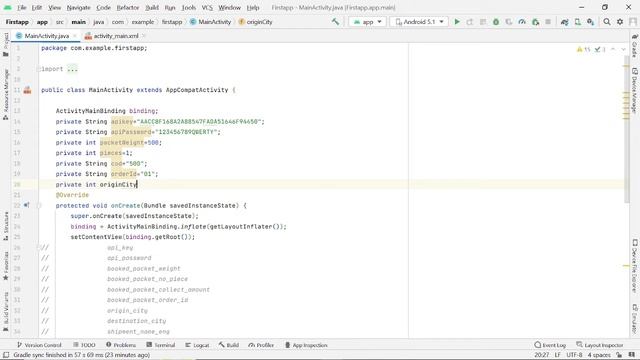The height and width of the screenshot is (360, 640).
Task: Close the activity_main.xml tab
Action: (144, 36)
